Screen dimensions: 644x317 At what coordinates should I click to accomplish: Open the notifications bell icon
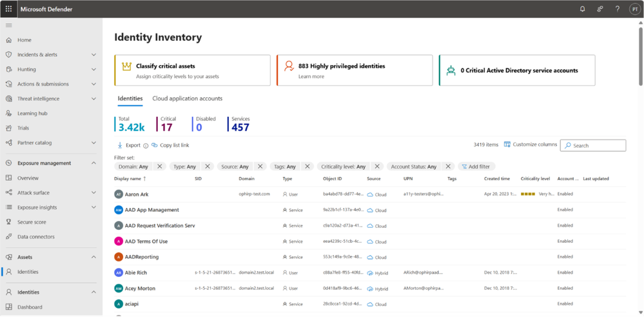click(582, 9)
